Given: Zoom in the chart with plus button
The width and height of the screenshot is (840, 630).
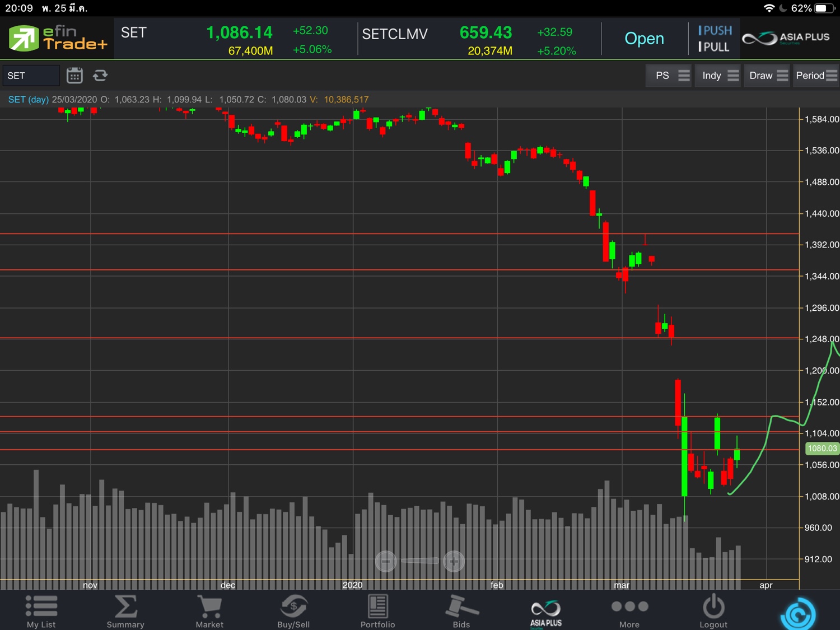Looking at the screenshot, I should 454,561.
